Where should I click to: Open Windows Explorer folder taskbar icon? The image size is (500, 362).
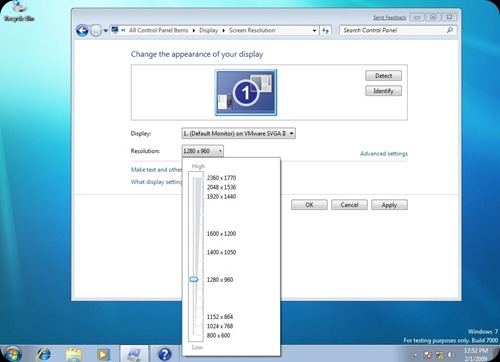point(74,354)
